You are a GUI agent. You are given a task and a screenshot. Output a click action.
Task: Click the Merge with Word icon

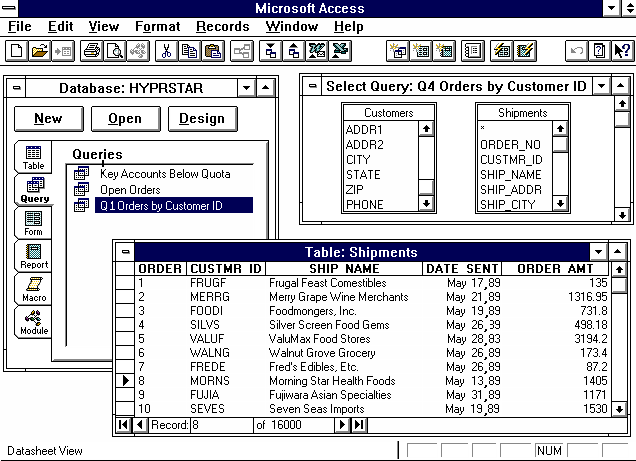[x=317, y=51]
